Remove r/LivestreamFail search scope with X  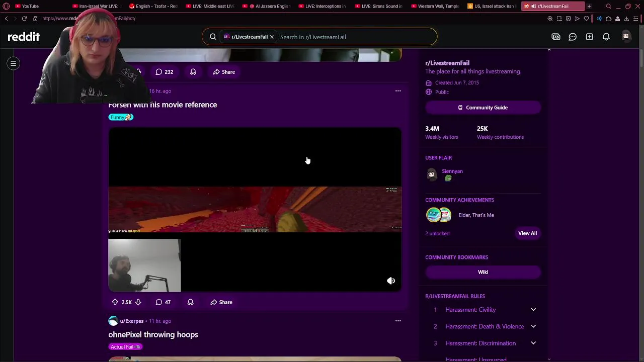pos(272,37)
